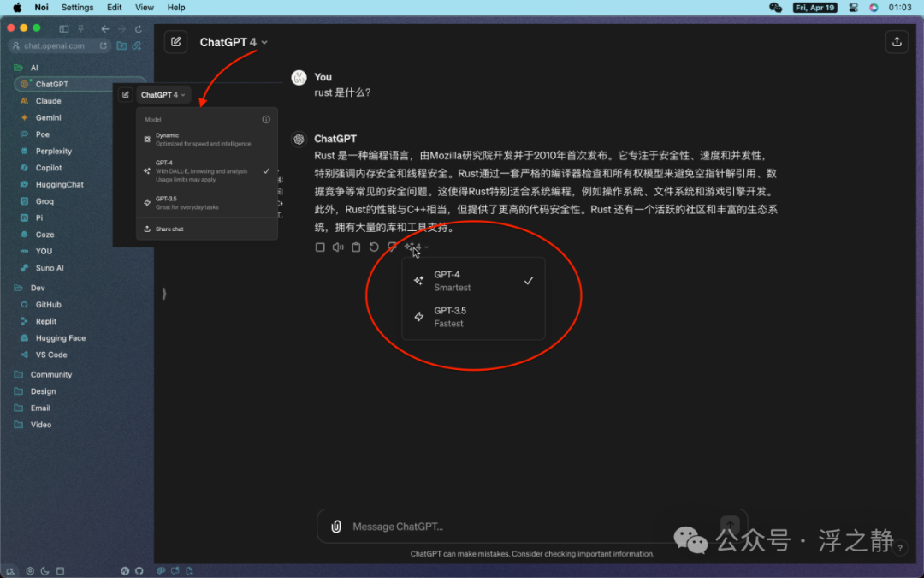Toggle the pin window icon
Image resolution: width=924 pixels, height=578 pixels.
pos(80,28)
